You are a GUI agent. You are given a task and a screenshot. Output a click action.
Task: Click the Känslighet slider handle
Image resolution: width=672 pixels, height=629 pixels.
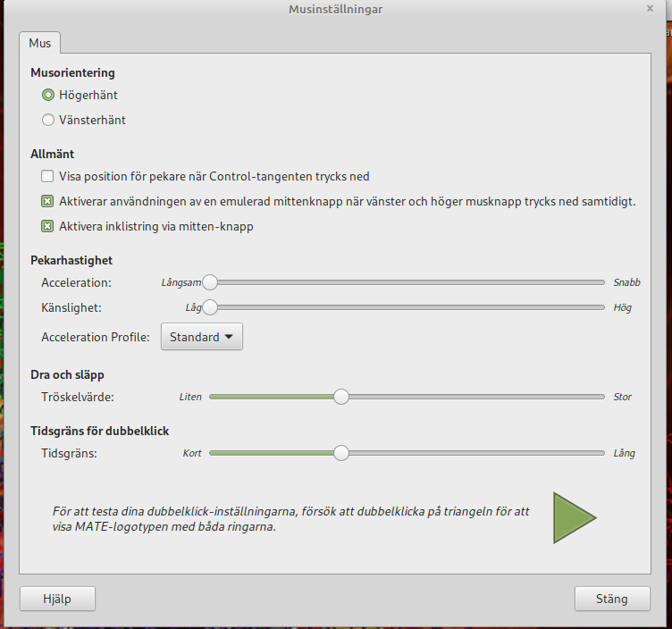(210, 307)
